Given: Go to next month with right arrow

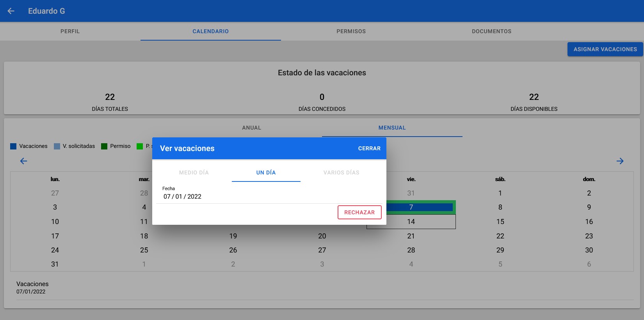Looking at the screenshot, I should pos(620,161).
